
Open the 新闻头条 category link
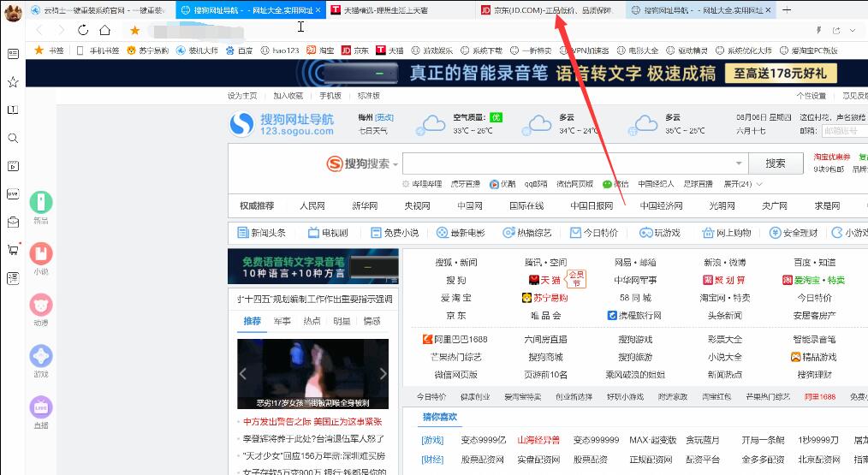pyautogui.click(x=261, y=233)
